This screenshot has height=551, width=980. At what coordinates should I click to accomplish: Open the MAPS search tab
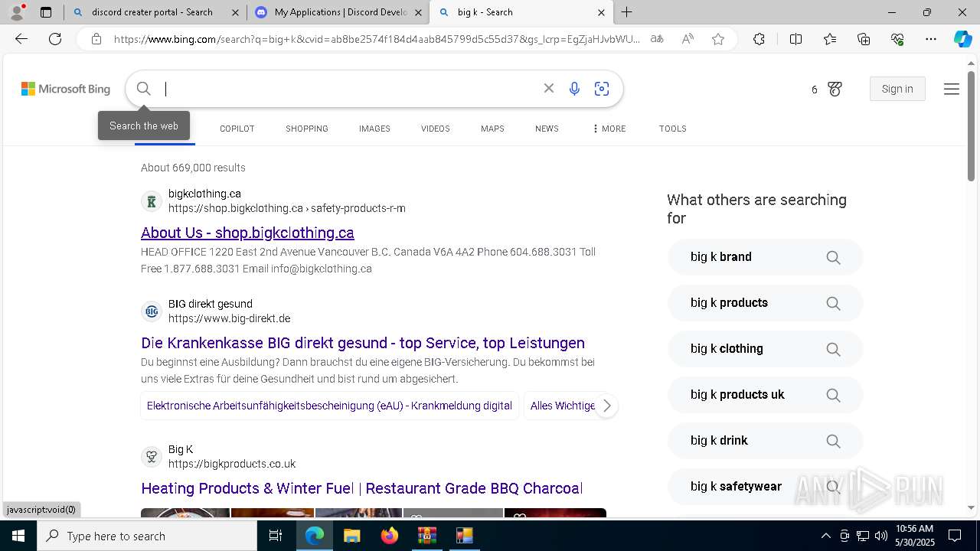point(492,129)
